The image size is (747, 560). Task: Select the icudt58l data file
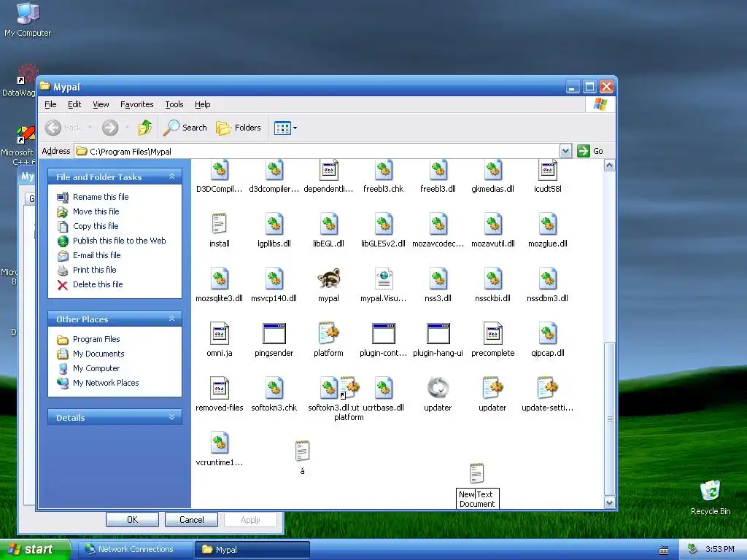coord(547,170)
